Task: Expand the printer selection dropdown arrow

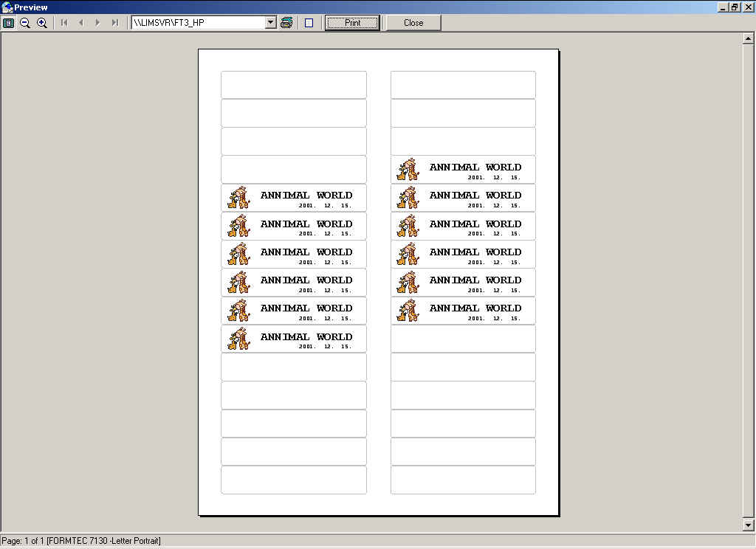Action: click(270, 23)
